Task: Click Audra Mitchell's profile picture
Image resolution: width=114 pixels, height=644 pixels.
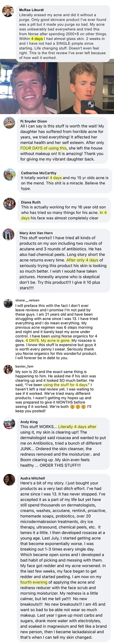Action: [x=9, y=480]
